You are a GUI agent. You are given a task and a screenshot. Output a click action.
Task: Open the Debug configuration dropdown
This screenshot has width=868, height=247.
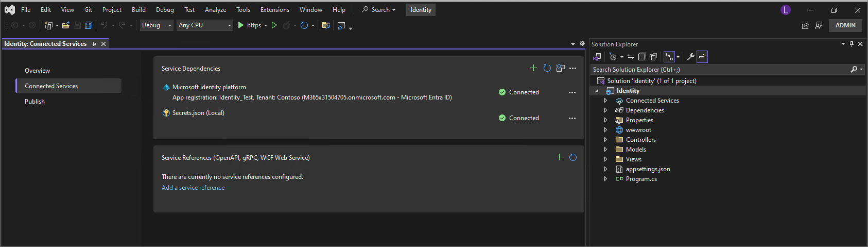[157, 25]
